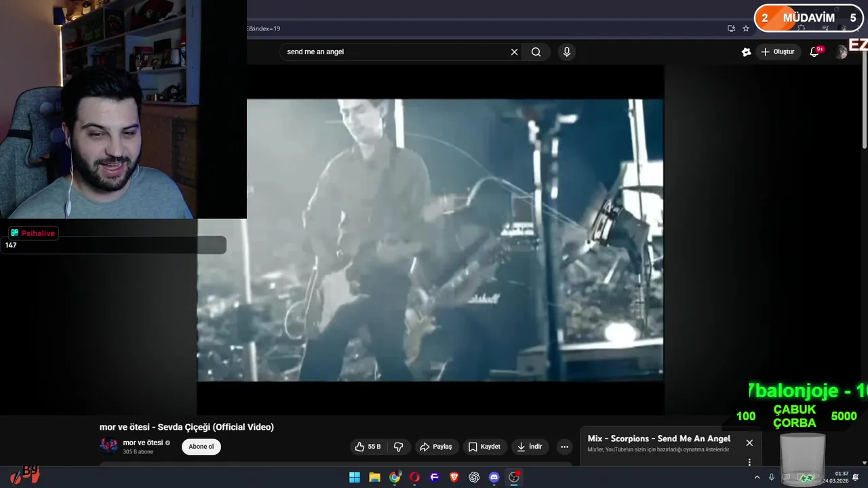Click the purple F app on the taskbar
The image size is (868, 488).
coord(435,477)
